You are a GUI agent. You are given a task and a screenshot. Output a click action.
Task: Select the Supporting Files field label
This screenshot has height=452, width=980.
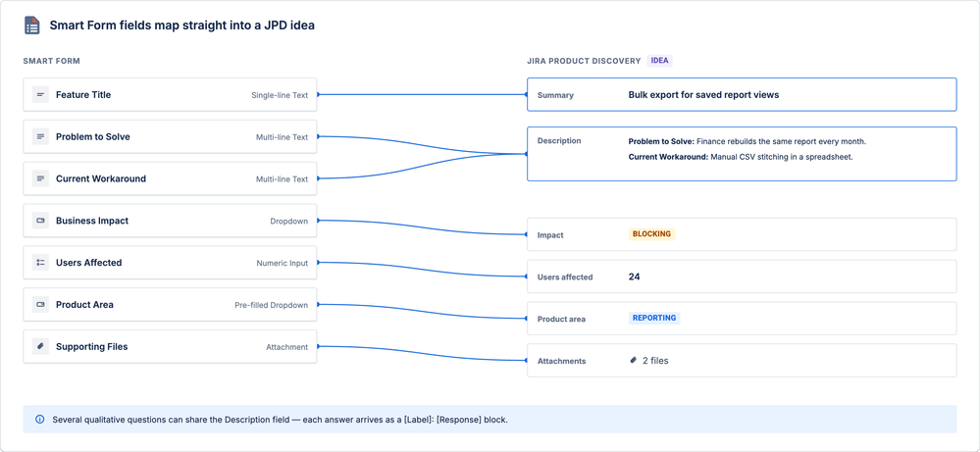(92, 346)
